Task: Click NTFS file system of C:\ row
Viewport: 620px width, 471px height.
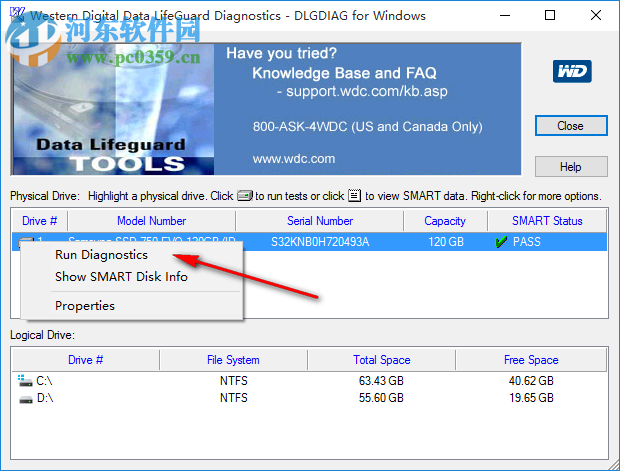Action: 234,381
